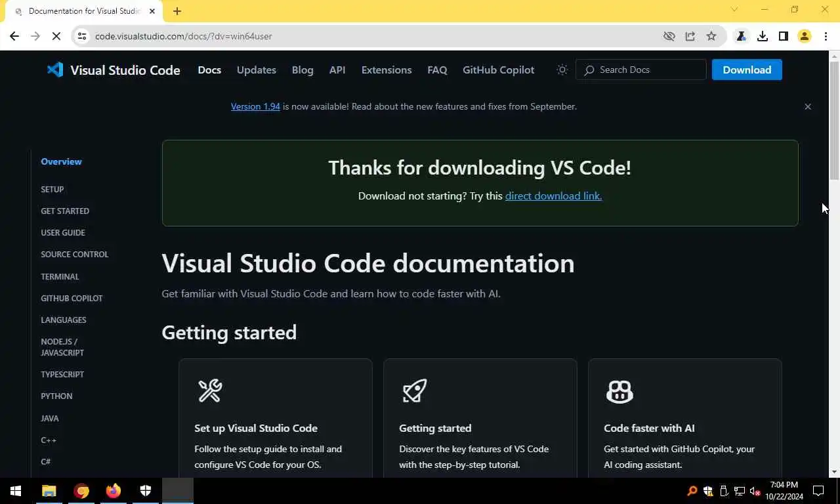
Task: Go to the Extensions page
Action: click(387, 70)
